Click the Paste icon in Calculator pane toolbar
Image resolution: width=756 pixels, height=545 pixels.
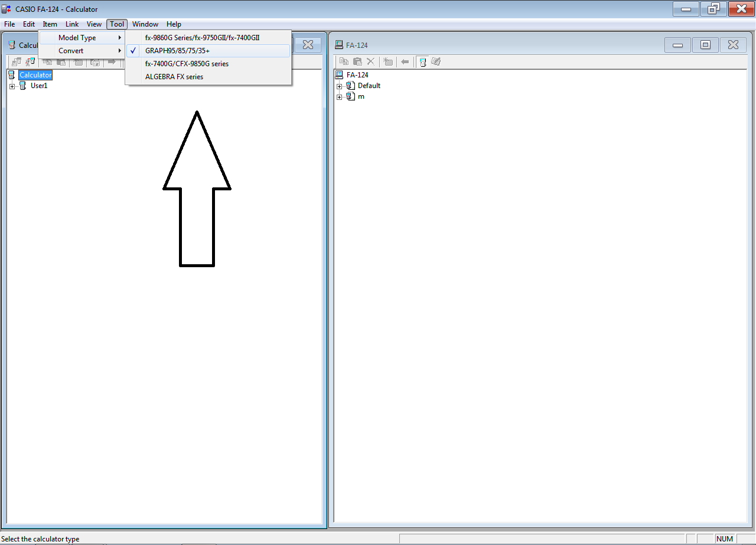[61, 61]
